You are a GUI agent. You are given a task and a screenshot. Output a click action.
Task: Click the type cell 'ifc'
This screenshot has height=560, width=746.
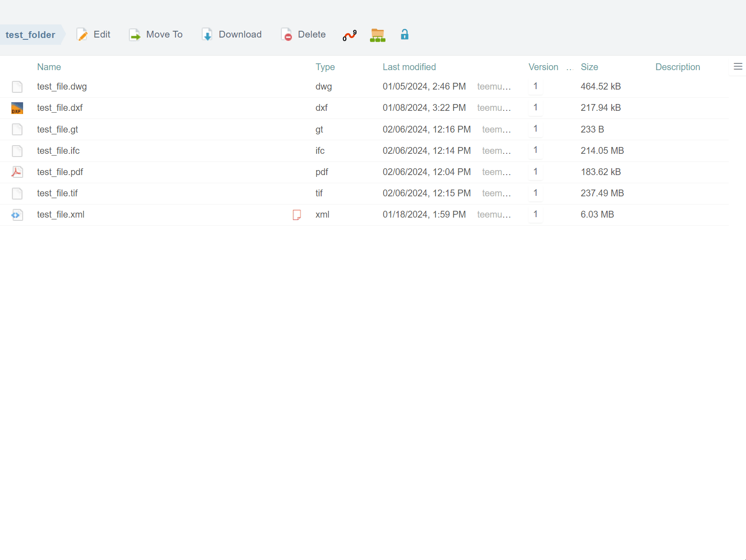pyautogui.click(x=320, y=151)
